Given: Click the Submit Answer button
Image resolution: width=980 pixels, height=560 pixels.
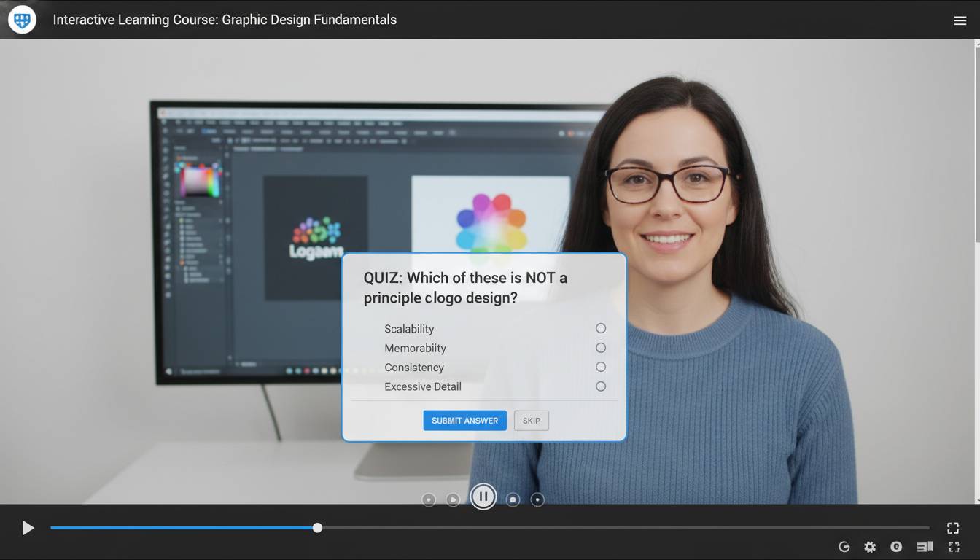Looking at the screenshot, I should coord(464,421).
